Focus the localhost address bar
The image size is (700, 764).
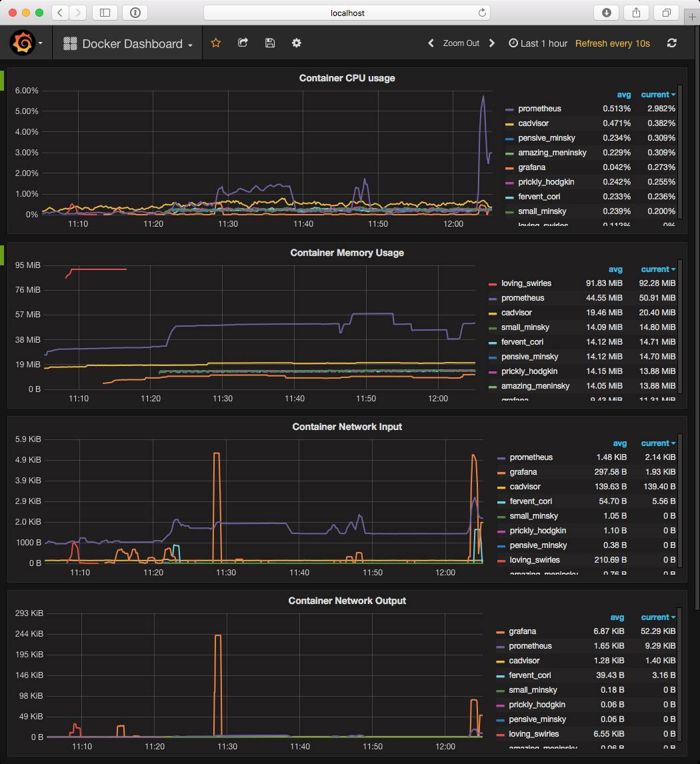(347, 13)
